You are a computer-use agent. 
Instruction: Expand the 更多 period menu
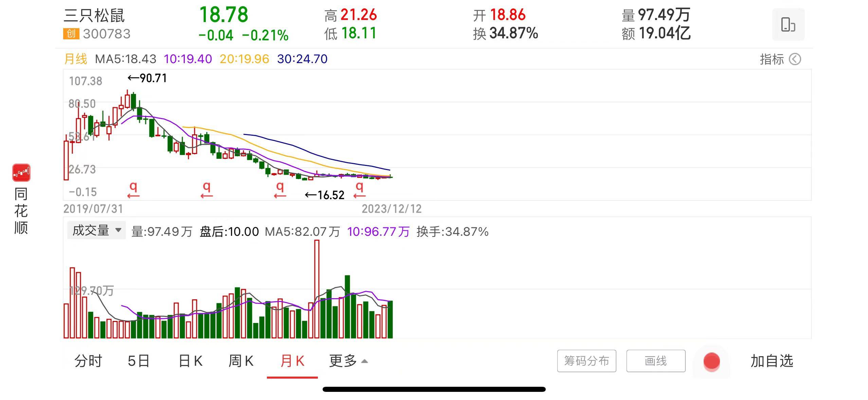(x=348, y=361)
